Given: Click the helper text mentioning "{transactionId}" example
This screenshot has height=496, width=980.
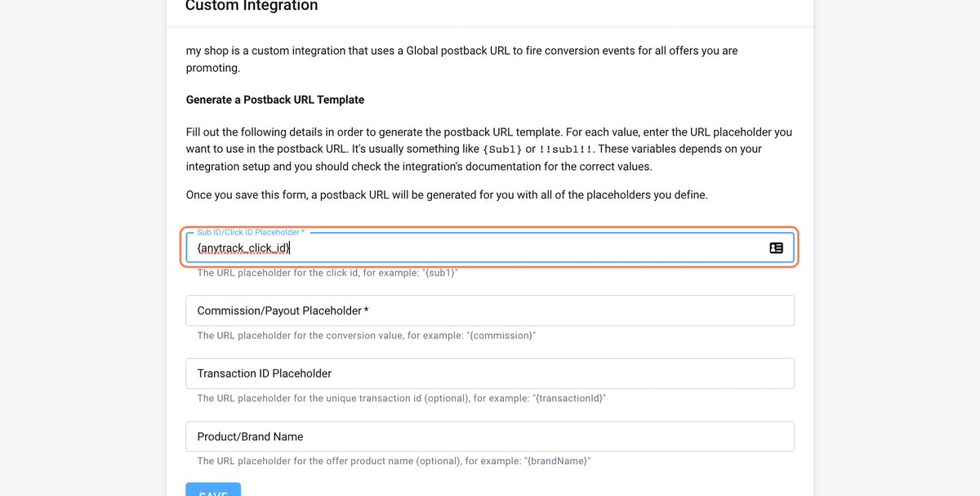Looking at the screenshot, I should pos(402,399).
